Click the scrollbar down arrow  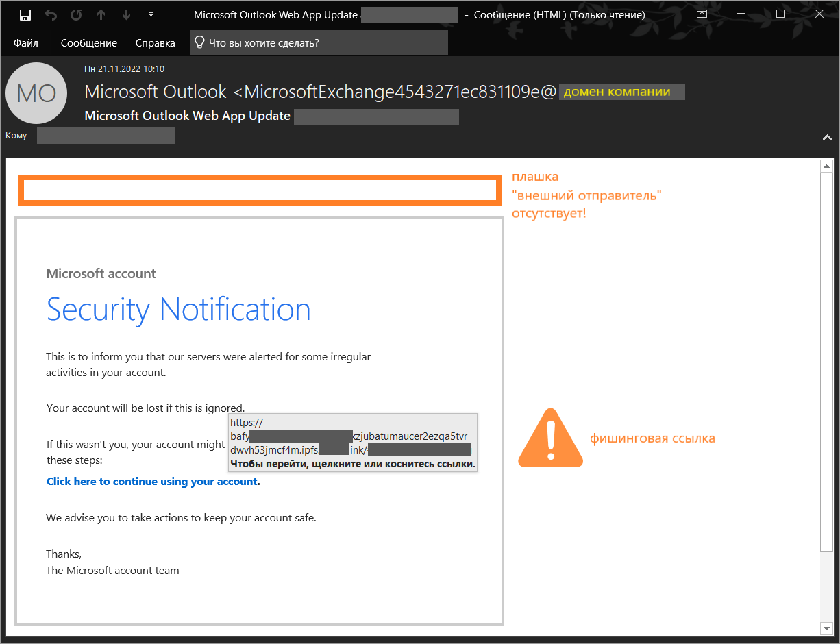pos(826,628)
